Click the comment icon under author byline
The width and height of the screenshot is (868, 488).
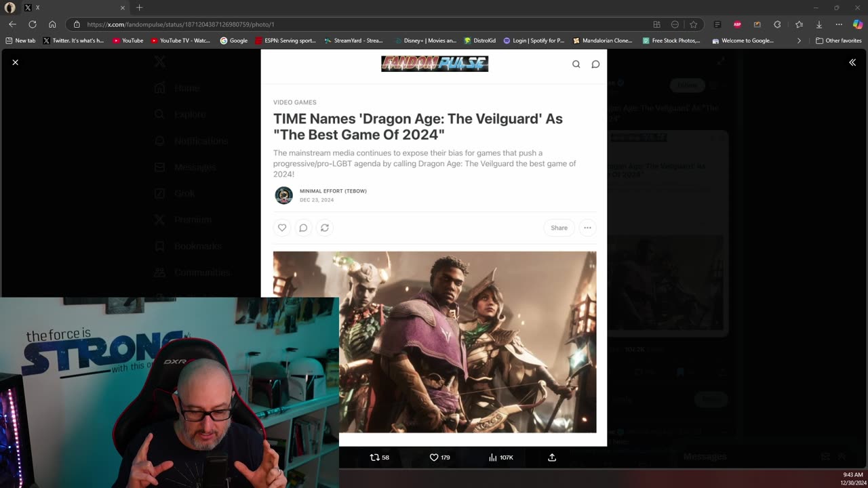303,228
